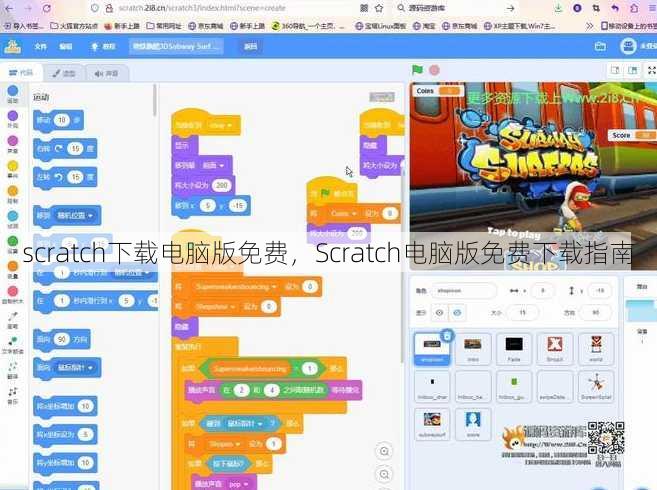The image size is (657, 490).
Task: Switch to the Sounds tab
Action: (x=106, y=73)
